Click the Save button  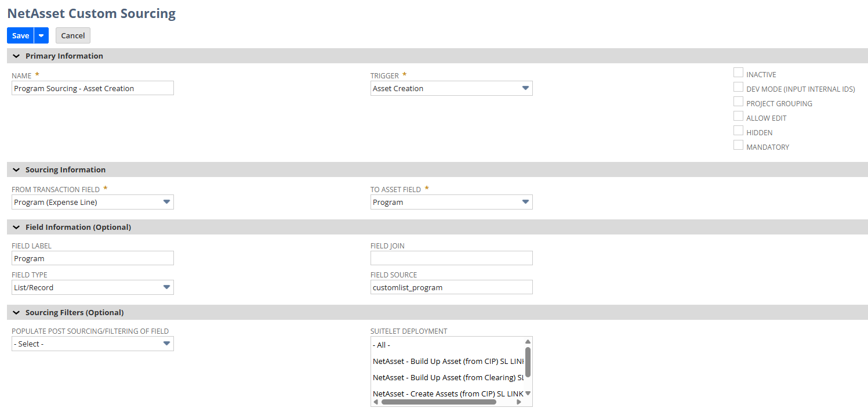[20, 35]
